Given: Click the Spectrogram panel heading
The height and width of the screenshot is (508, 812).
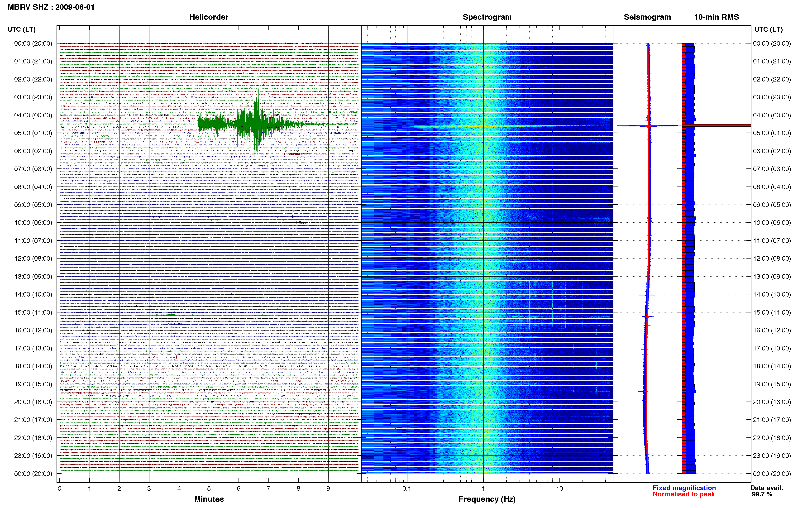Looking at the screenshot, I should [x=487, y=17].
